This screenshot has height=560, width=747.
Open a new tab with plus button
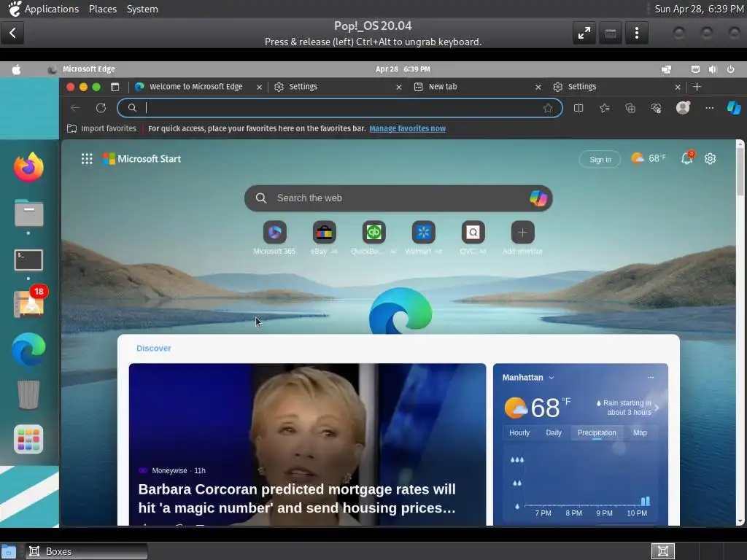[x=697, y=87]
